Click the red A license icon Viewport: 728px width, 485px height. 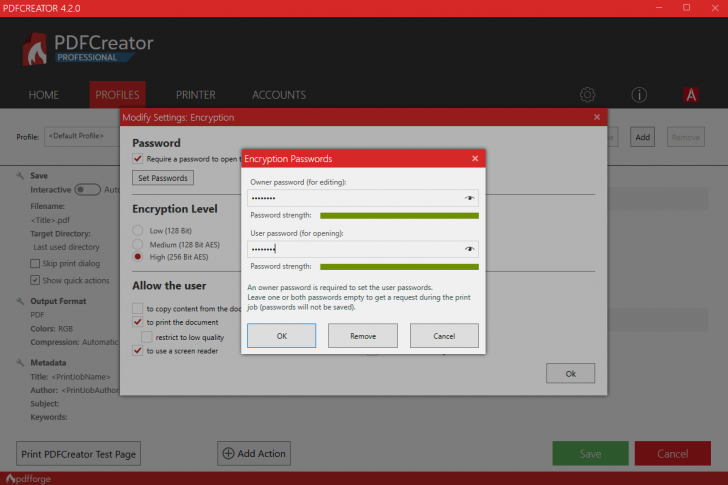pyautogui.click(x=691, y=95)
